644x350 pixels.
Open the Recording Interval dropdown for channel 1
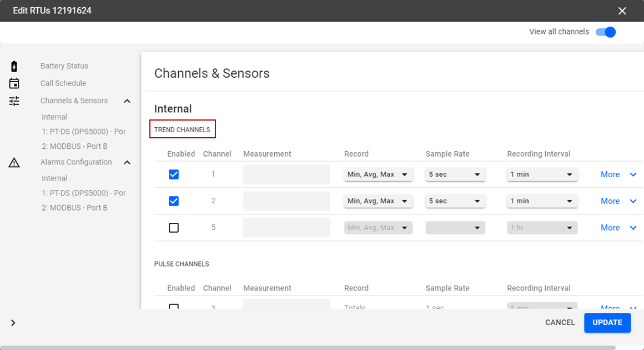click(x=542, y=174)
